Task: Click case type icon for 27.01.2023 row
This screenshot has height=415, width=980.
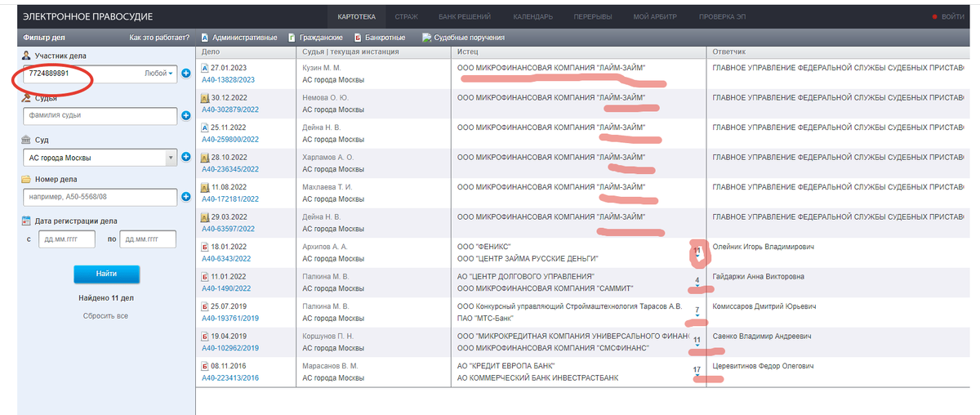Action: pos(205,68)
